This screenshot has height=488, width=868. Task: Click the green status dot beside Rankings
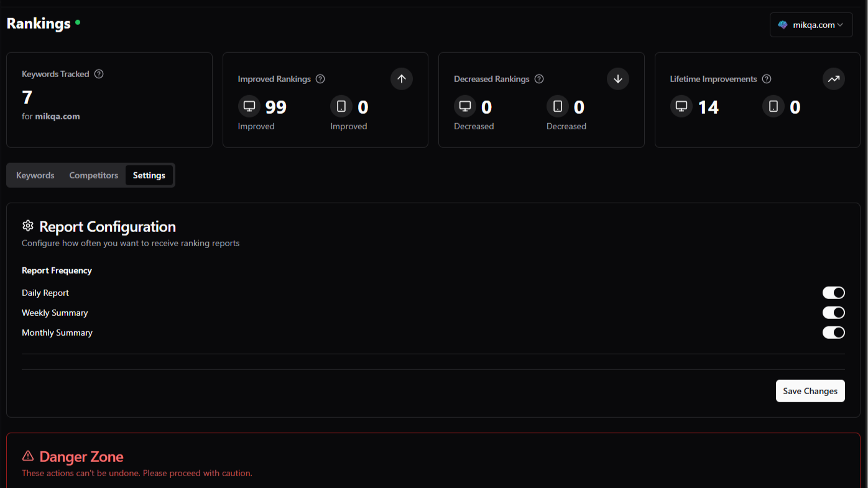point(78,22)
